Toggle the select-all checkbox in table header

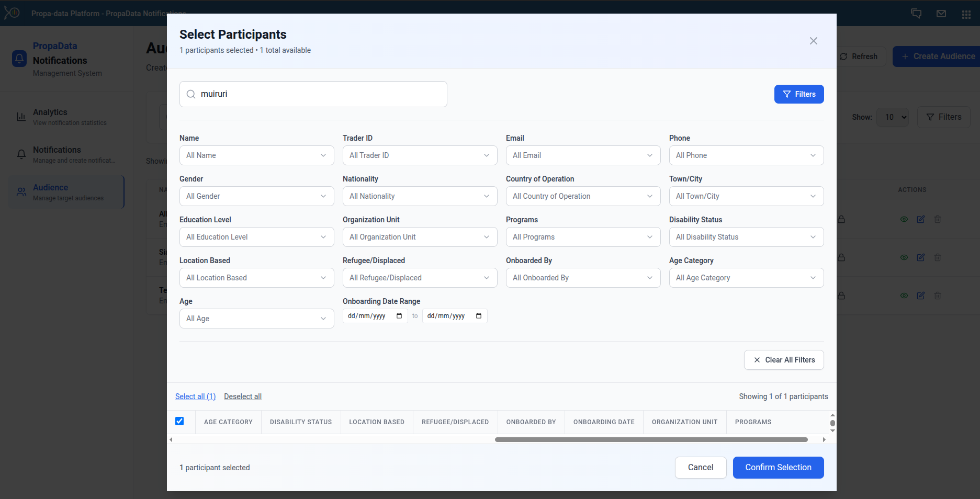[x=179, y=421]
